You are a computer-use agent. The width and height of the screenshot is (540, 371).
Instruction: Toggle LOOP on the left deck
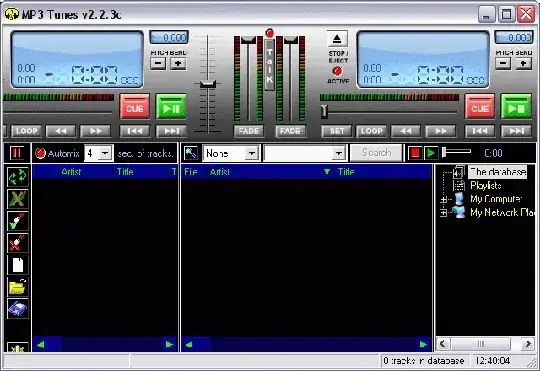(27, 131)
